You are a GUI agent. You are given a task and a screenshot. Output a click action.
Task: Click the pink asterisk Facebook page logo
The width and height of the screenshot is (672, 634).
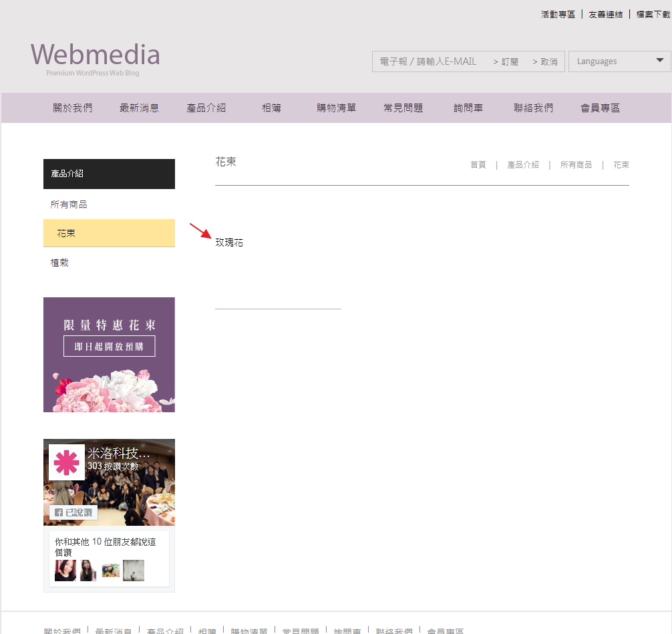67,462
